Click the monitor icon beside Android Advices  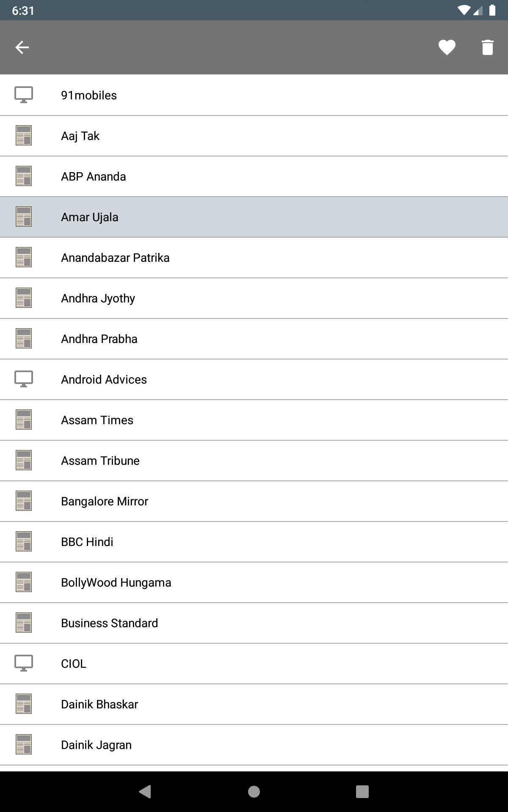point(24,379)
